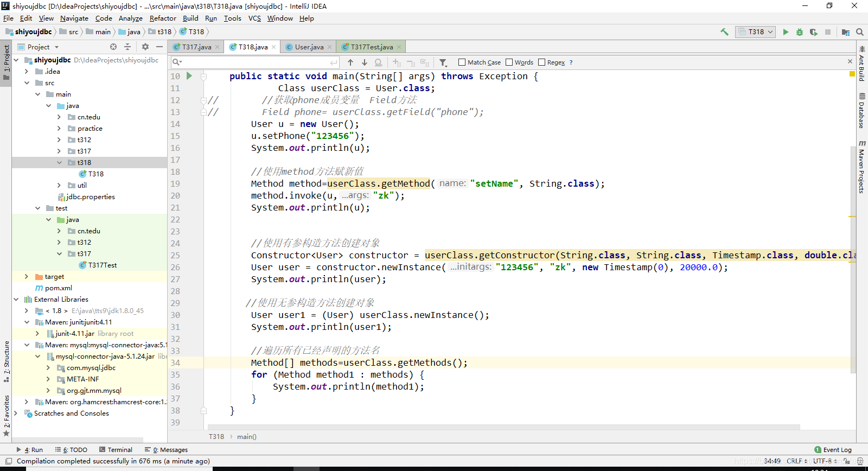868x471 pixels.
Task: Click the search history magnifier icon
Action: [x=177, y=62]
